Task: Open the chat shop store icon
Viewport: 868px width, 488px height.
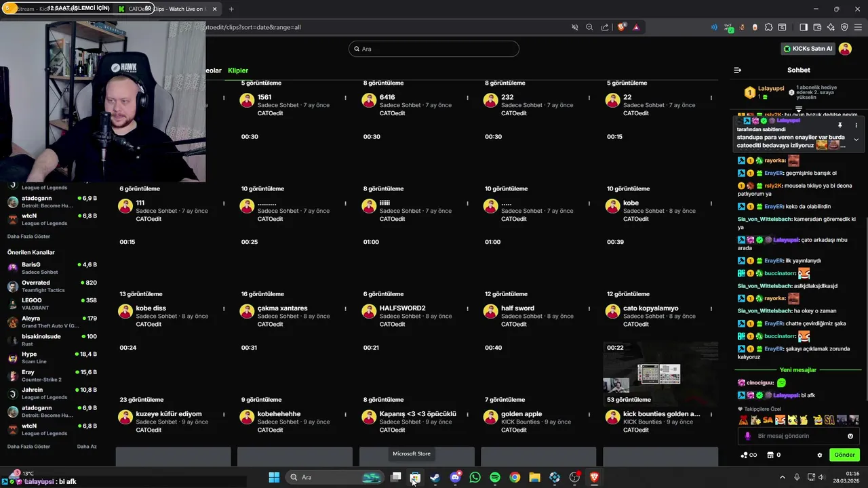Action: point(770,455)
